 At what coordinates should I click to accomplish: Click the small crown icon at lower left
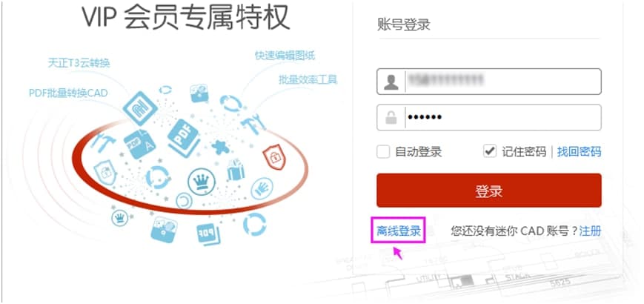[120, 218]
